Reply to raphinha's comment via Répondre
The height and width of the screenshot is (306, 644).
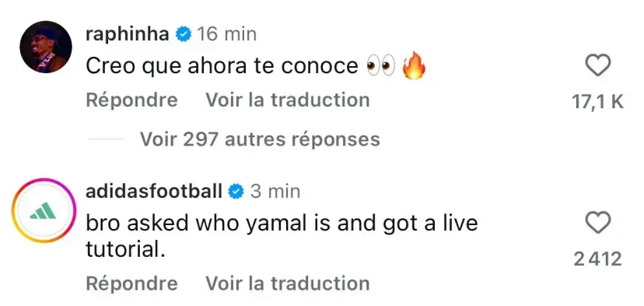pyautogui.click(x=132, y=100)
